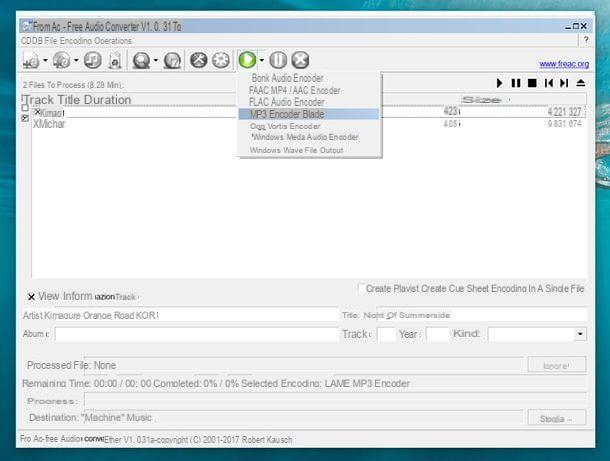The image size is (610, 461).
Task: Add audio files with the first toolbar icon
Action: (32, 60)
